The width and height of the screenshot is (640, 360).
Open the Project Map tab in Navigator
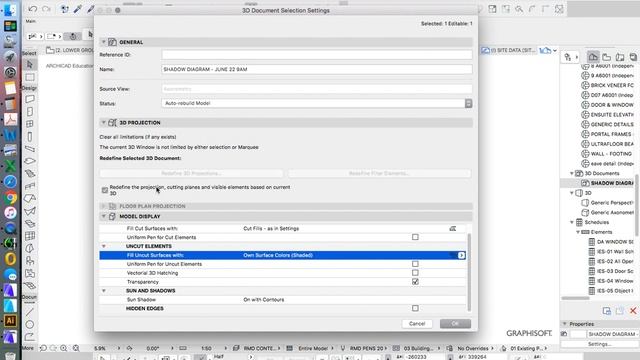(593, 57)
